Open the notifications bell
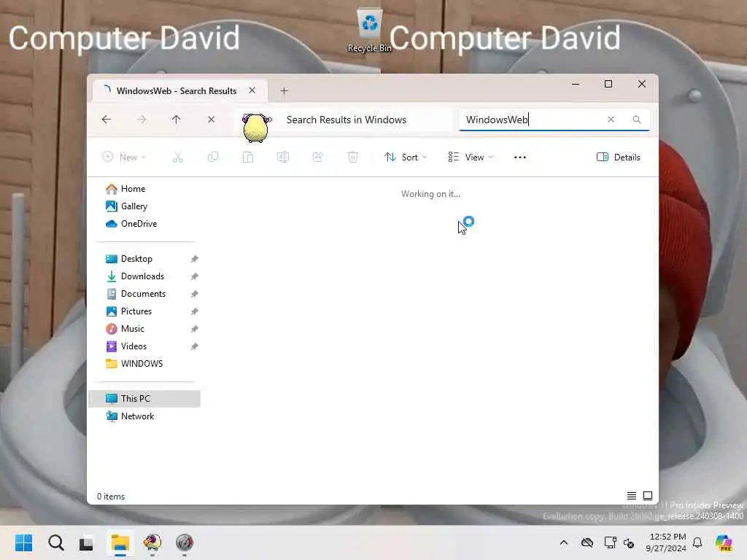 [x=697, y=542]
